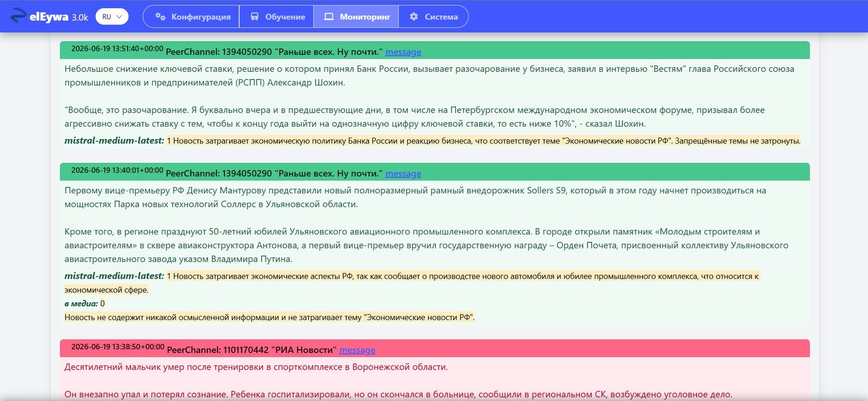Select the Мониторинг tab

point(357,17)
